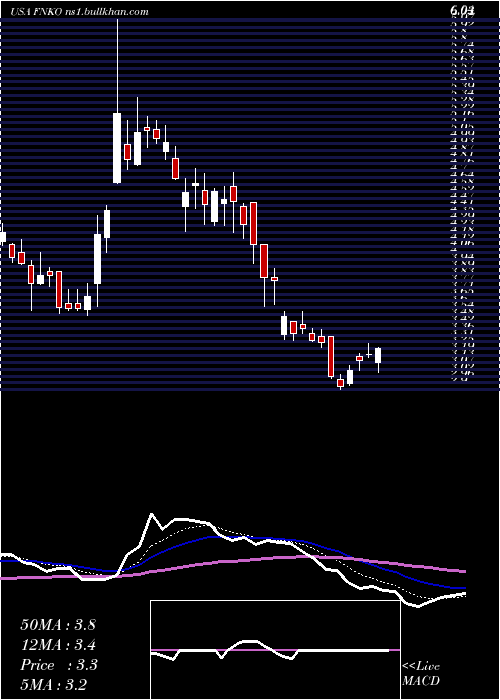Click the "USA FNKO ns1.bullkhan.com" chart title
500x700 pixels.
point(79,12)
